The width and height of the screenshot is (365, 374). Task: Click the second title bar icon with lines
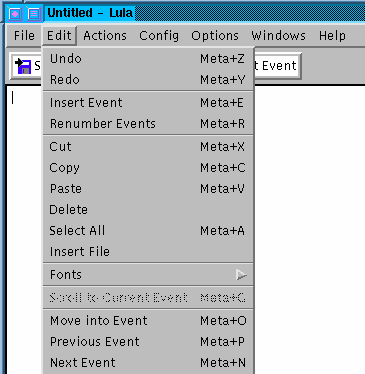tap(34, 14)
